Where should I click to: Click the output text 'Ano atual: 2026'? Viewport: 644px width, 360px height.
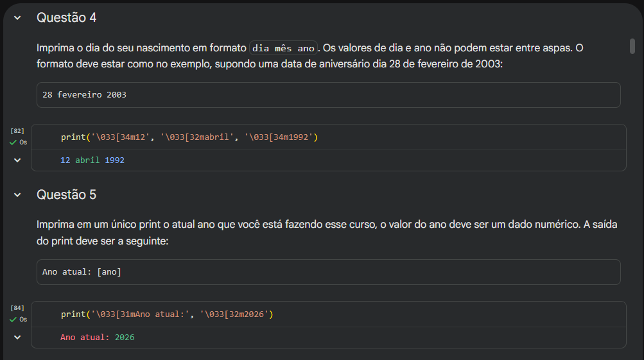coord(98,338)
